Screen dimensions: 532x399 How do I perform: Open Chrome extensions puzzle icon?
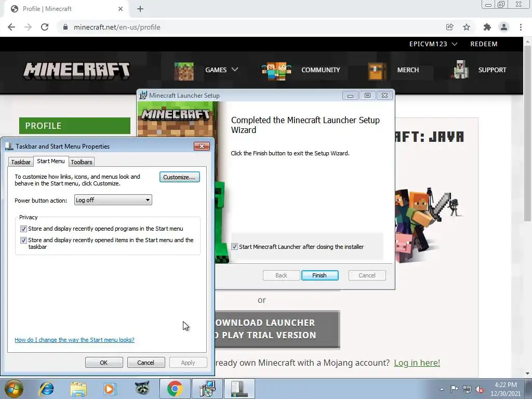tap(487, 27)
